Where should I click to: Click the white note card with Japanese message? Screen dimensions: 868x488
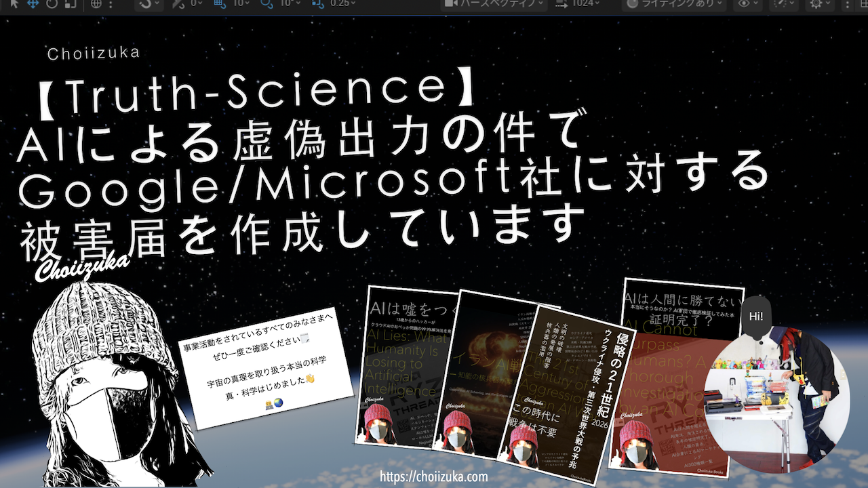point(267,368)
